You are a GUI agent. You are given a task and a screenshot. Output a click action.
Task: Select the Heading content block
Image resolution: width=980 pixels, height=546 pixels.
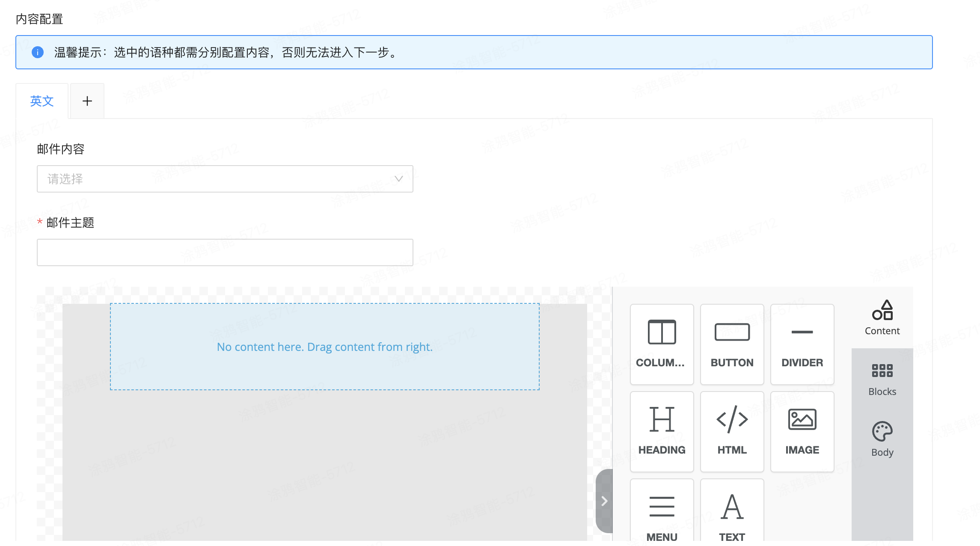(x=662, y=431)
